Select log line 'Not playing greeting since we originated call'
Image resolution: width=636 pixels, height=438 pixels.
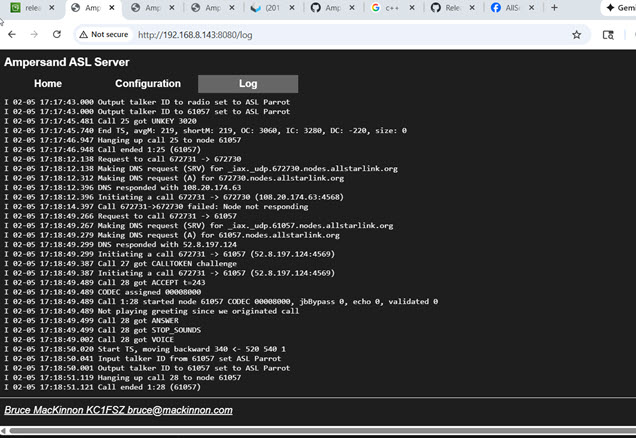pyautogui.click(x=151, y=311)
